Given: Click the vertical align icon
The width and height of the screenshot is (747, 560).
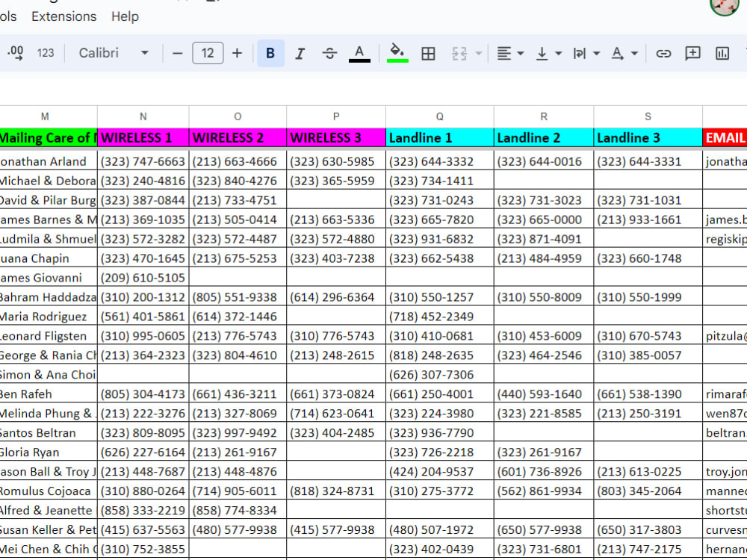Looking at the screenshot, I should click(x=542, y=53).
